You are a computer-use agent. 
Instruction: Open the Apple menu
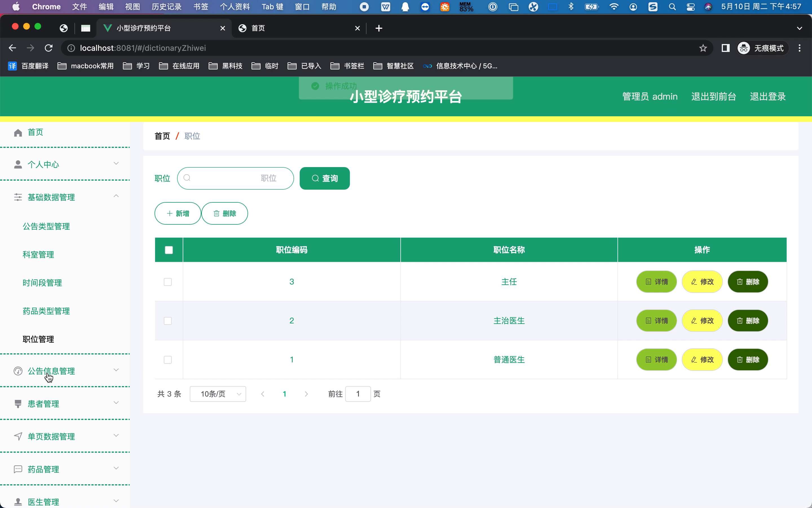[x=16, y=7]
